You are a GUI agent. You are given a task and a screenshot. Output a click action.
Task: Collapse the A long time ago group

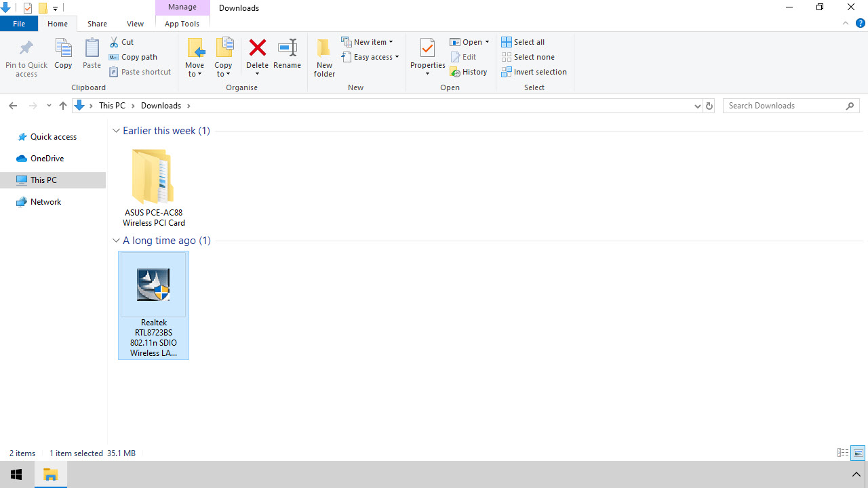[x=116, y=241]
